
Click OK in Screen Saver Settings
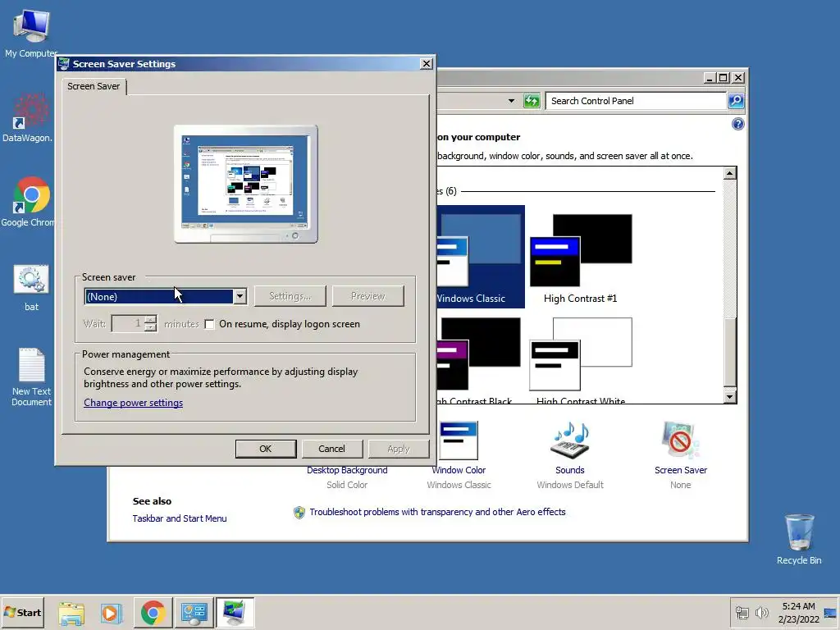click(x=266, y=449)
